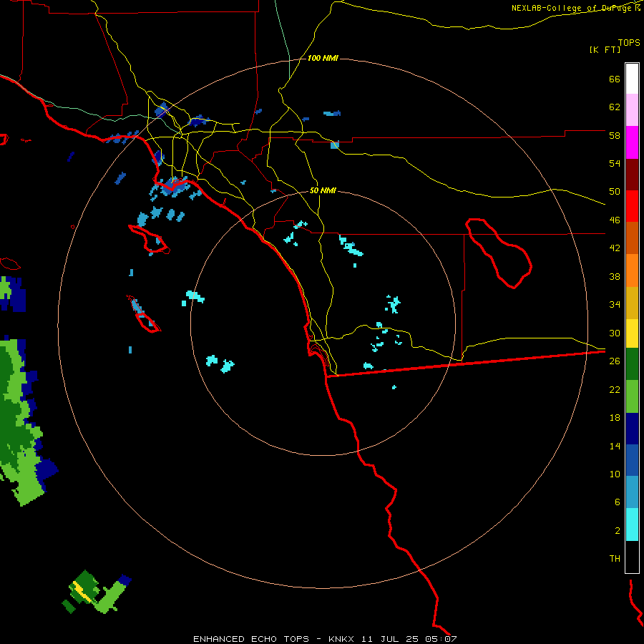
Task: Pick the light blue swatch on the color scale
Action: 632,492
